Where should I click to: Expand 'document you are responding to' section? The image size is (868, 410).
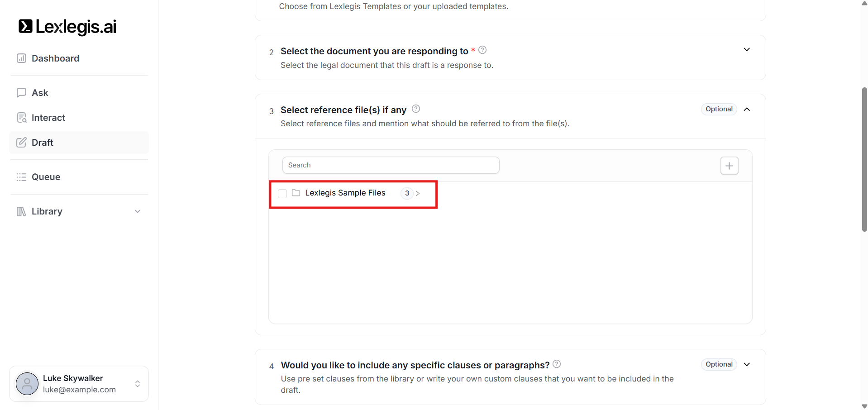pos(747,50)
